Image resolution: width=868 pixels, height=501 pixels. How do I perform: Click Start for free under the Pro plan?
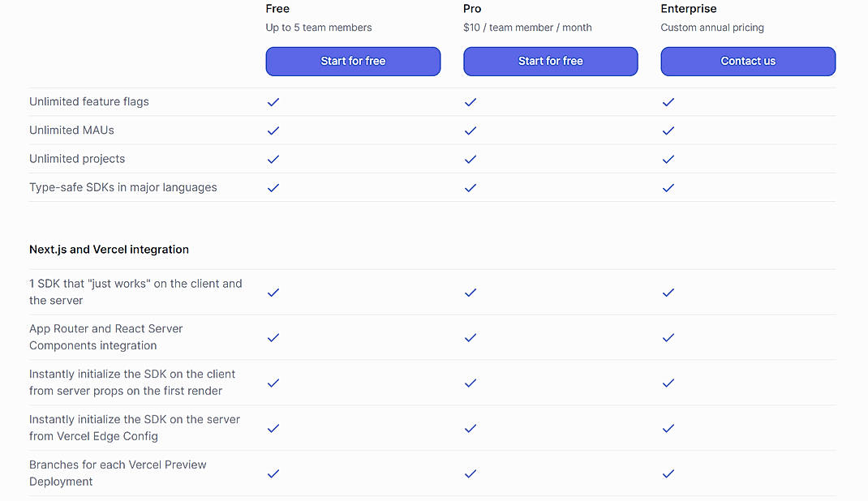(550, 61)
